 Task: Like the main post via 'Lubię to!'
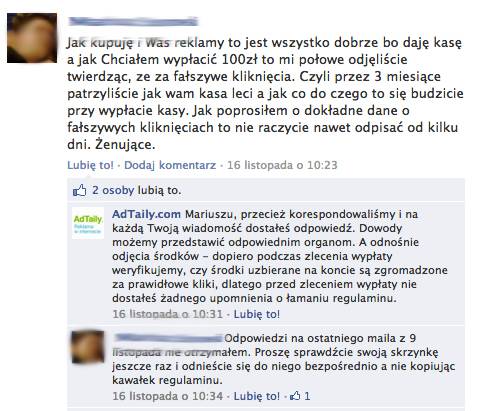point(90,165)
